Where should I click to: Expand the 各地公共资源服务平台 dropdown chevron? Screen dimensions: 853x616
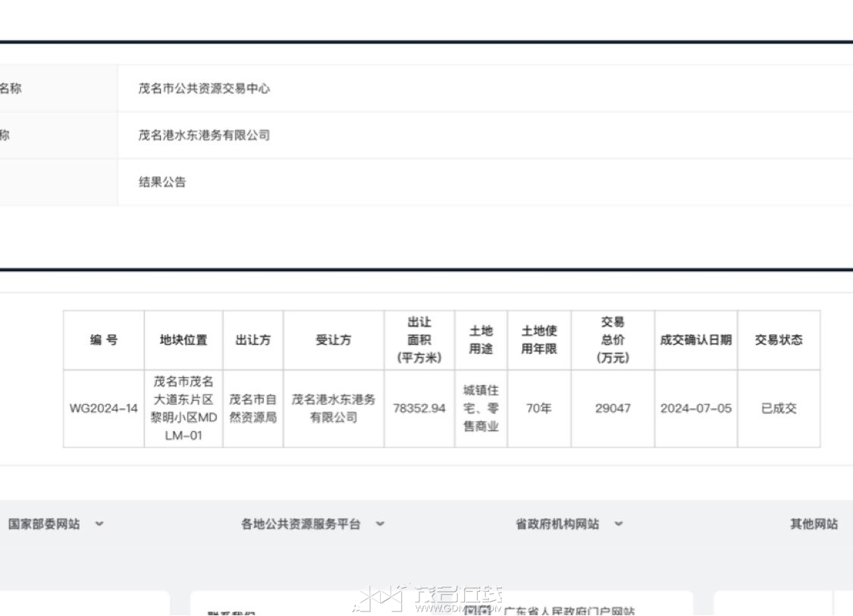point(380,524)
